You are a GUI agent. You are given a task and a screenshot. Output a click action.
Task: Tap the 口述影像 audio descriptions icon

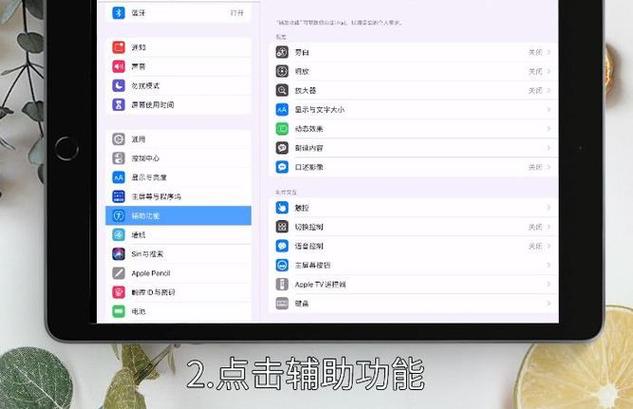[x=282, y=167]
